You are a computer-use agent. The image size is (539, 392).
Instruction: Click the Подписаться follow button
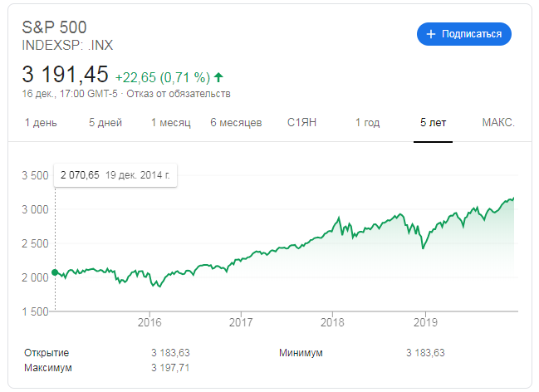pos(464,34)
